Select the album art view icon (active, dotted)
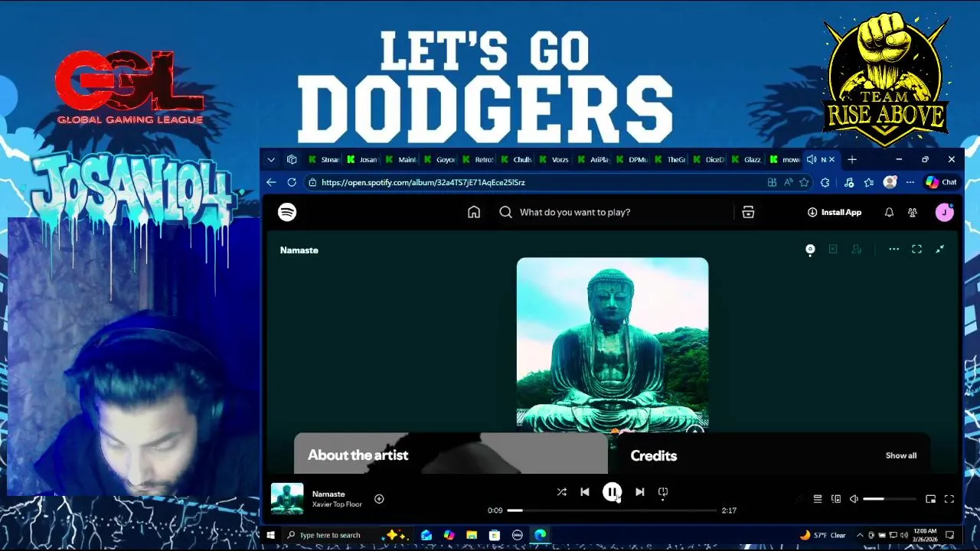 coord(810,249)
